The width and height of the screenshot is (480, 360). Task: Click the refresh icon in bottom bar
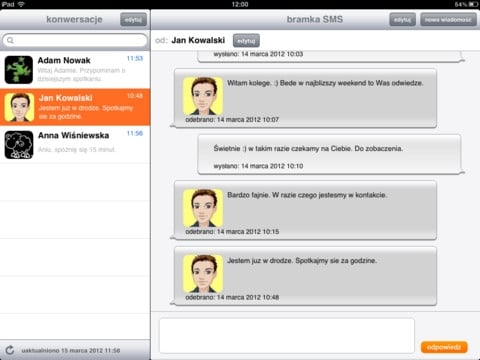[x=10, y=350]
